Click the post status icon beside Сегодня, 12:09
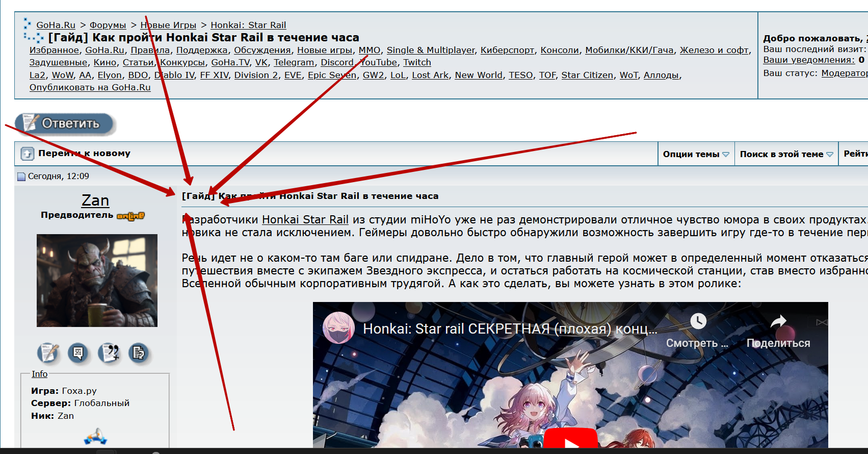This screenshot has width=868, height=454. (x=21, y=176)
